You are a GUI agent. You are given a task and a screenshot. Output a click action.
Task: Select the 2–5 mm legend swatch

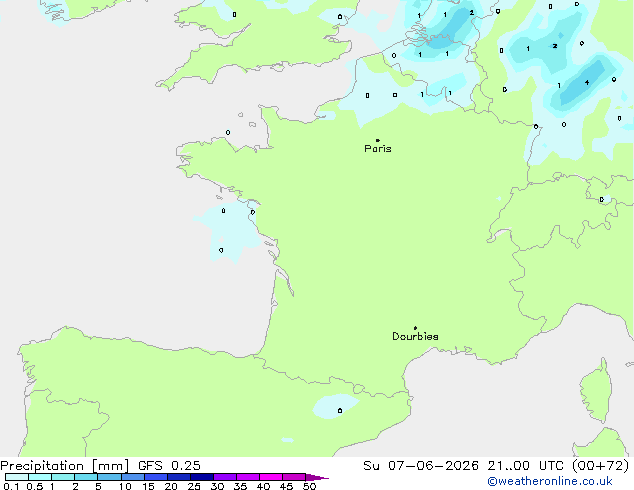point(86,477)
